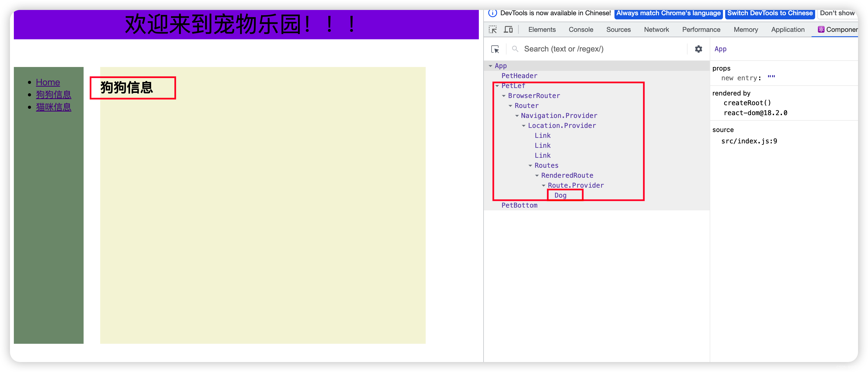Image resolution: width=868 pixels, height=372 pixels.
Task: Collapse the Routes tree node
Action: pos(530,166)
